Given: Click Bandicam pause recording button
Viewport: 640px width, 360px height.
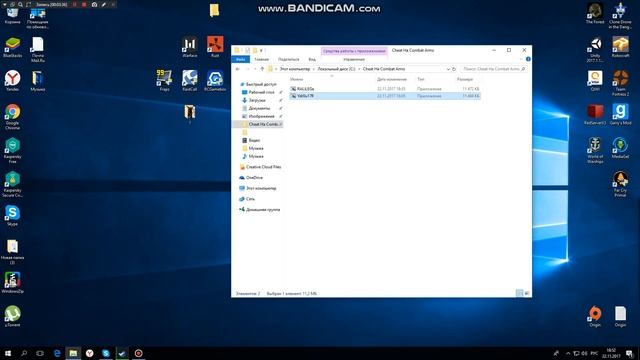Looking at the screenshot, I should pyautogui.click(x=75, y=4).
